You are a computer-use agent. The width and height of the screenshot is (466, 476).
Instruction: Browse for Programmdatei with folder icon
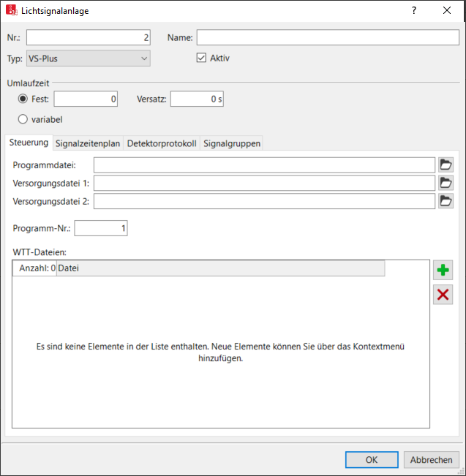446,165
